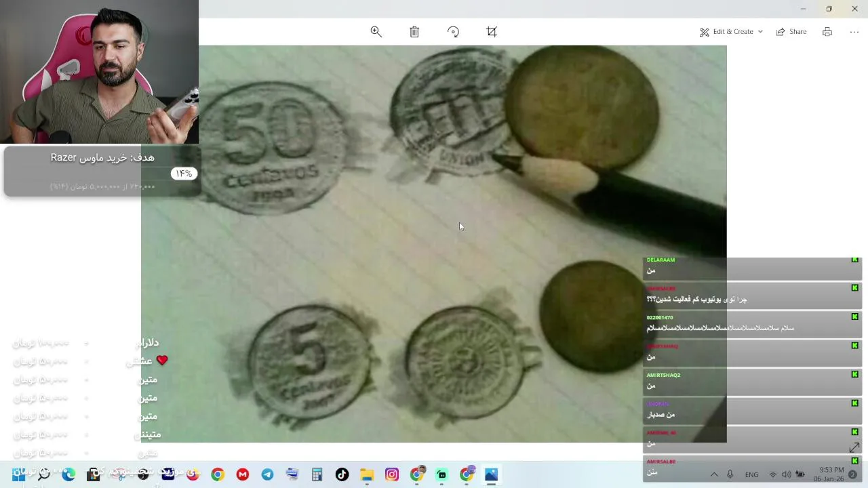This screenshot has width=868, height=488.
Task: Open the See more three-dots menu
Action: pos(854,32)
